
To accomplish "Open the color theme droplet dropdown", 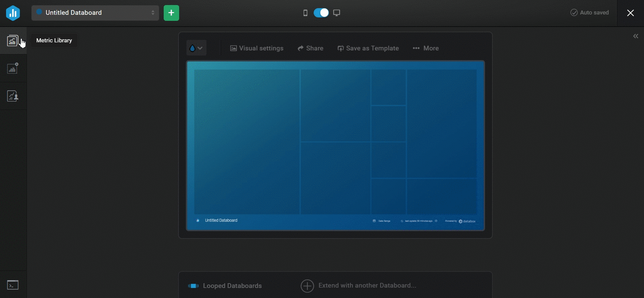I will tap(196, 48).
